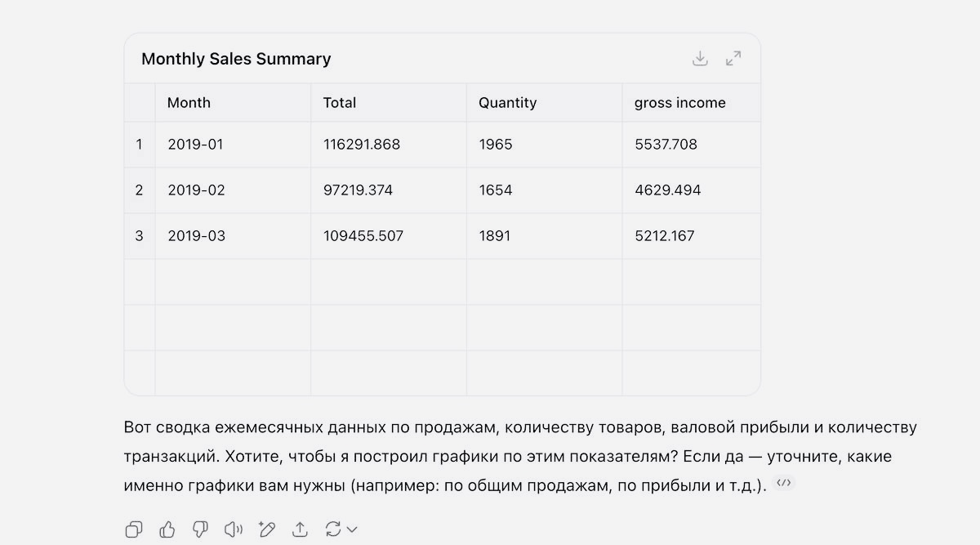Select the 97219.374 total cell
Image resolution: width=980 pixels, height=545 pixels.
pos(358,190)
